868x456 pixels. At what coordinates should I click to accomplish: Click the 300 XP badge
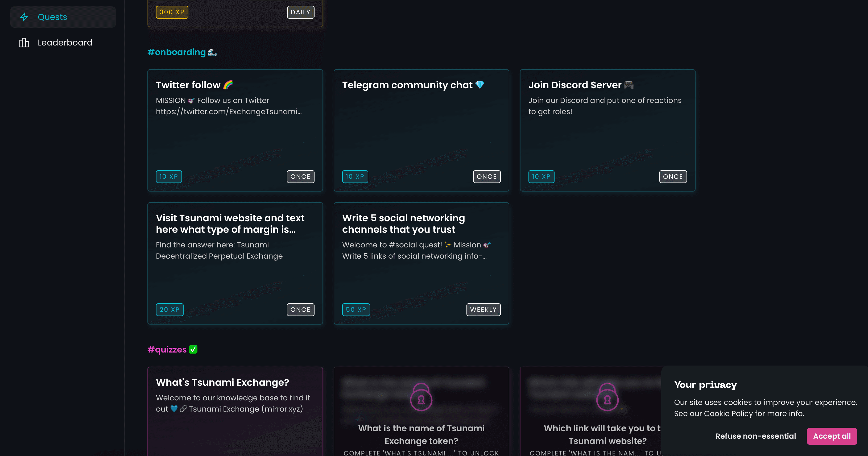click(x=172, y=12)
